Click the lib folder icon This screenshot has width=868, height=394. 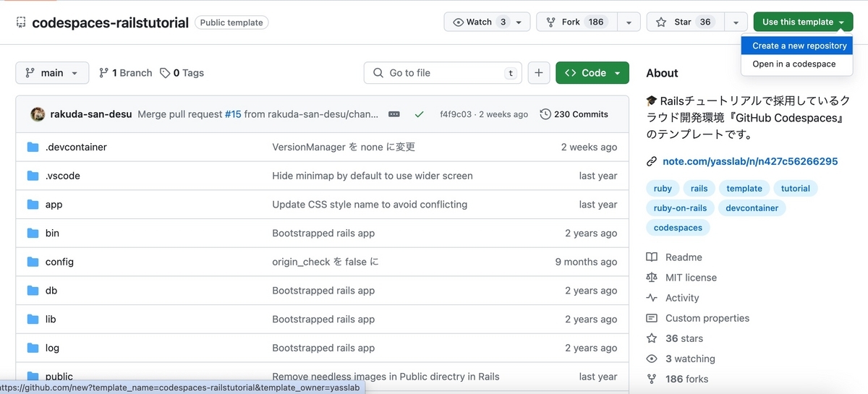pyautogui.click(x=33, y=319)
